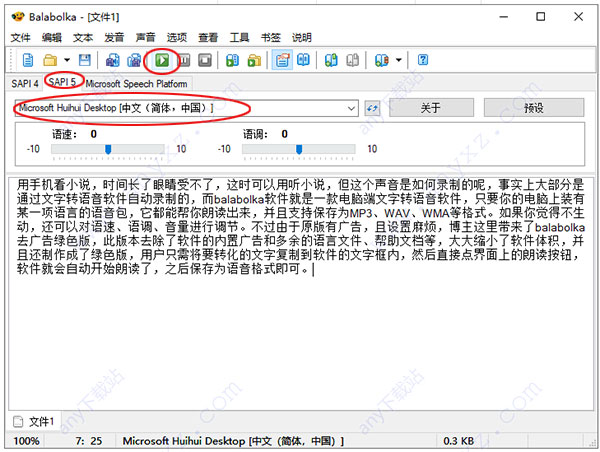Screen dimensions: 600x452
Task: Maximize the Balabolka window
Action: pos(540,16)
